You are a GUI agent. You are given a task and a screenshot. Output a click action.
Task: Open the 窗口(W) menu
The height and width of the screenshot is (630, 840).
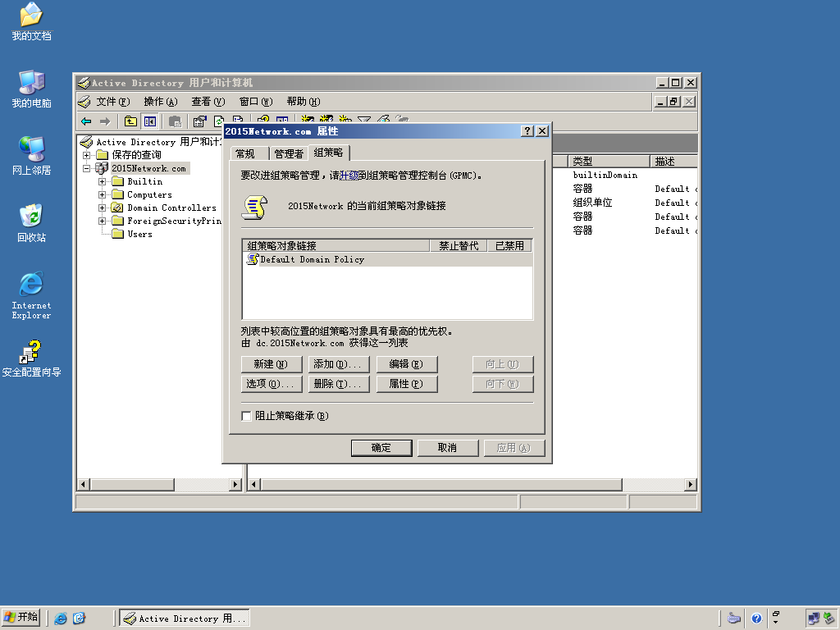(256, 101)
